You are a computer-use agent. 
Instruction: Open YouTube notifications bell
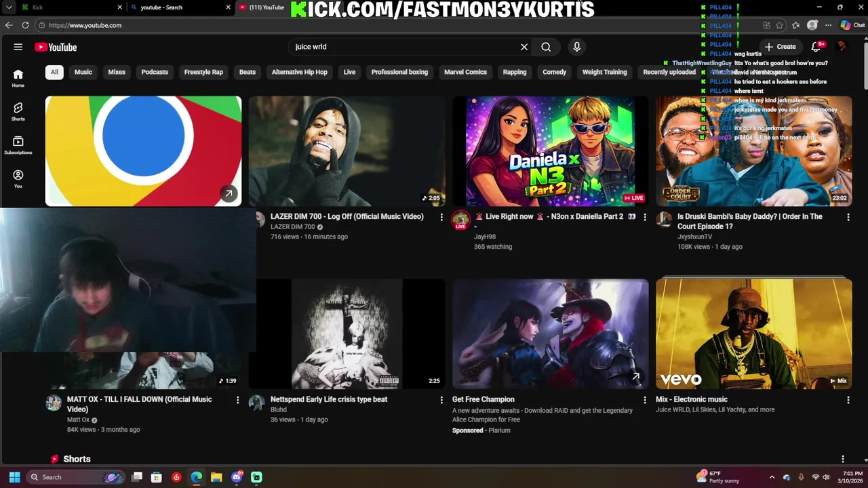point(816,47)
